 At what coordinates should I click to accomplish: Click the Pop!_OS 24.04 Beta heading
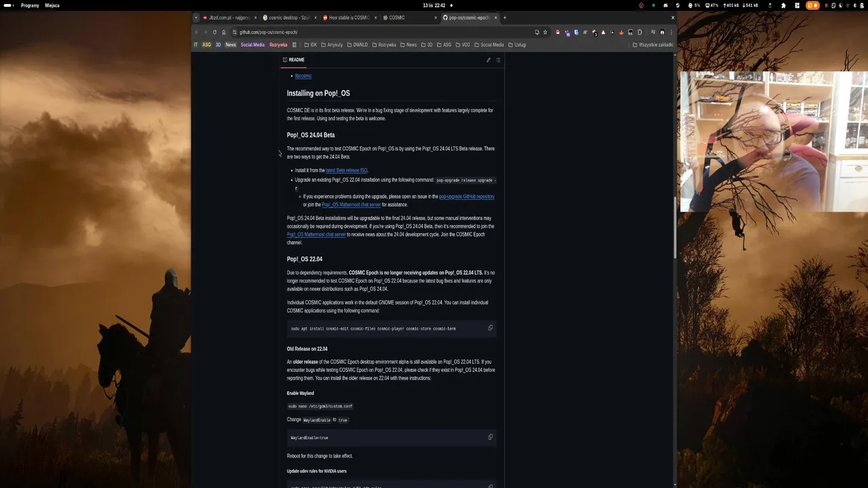tap(311, 135)
